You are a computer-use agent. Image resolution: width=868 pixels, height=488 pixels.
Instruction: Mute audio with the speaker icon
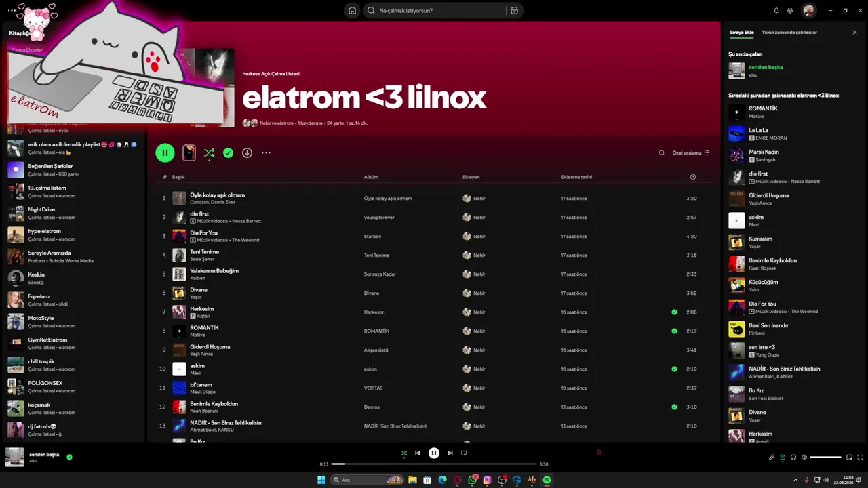804,457
